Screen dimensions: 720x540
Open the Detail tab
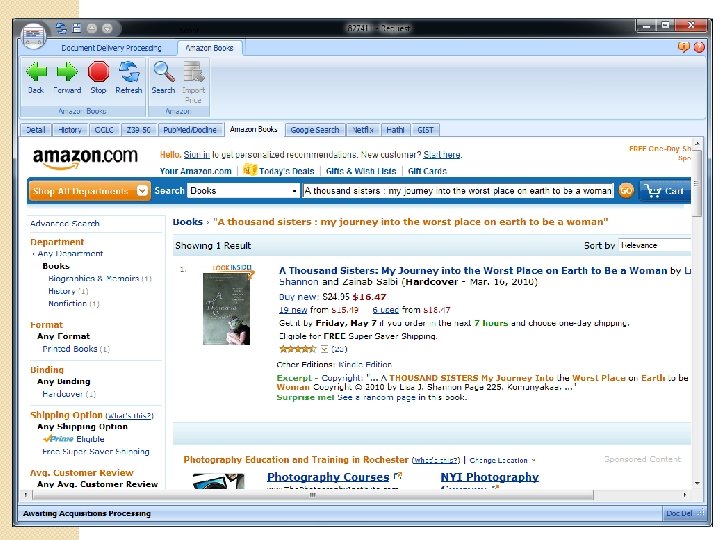(x=36, y=130)
